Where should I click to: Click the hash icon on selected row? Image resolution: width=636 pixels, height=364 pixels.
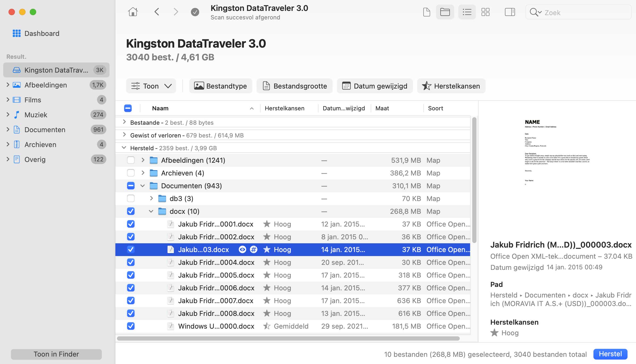[254, 250]
